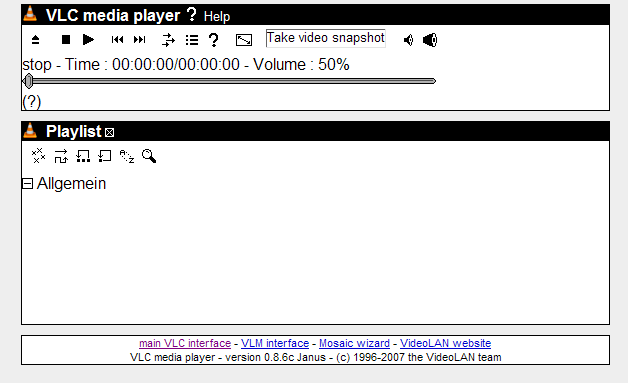Toggle the playlist list icon in toolbar

(x=192, y=40)
